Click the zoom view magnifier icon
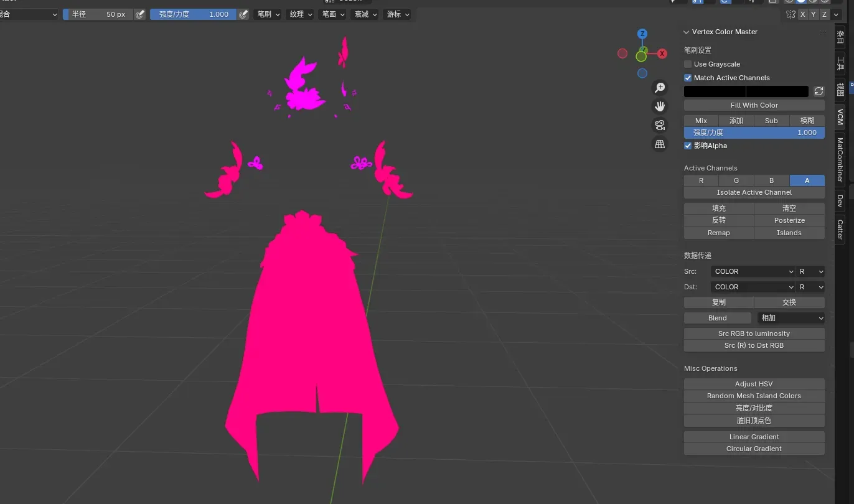854x504 pixels. pyautogui.click(x=660, y=88)
